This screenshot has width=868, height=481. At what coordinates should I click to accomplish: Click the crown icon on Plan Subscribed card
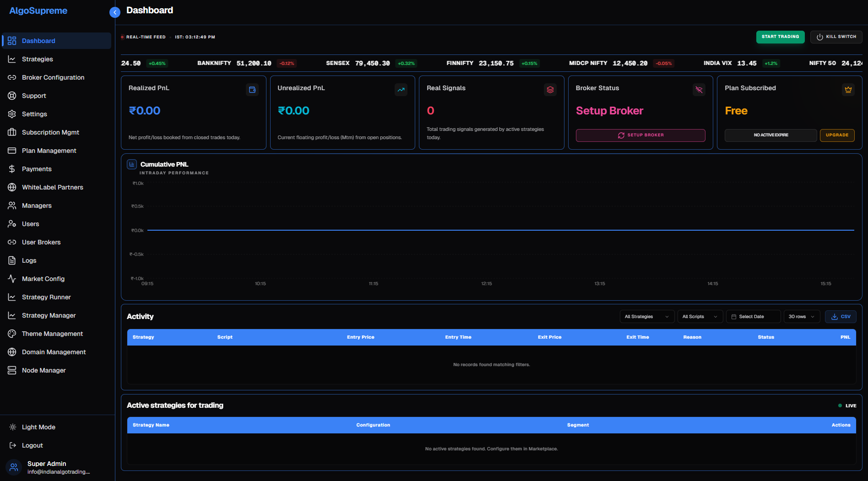(848, 90)
